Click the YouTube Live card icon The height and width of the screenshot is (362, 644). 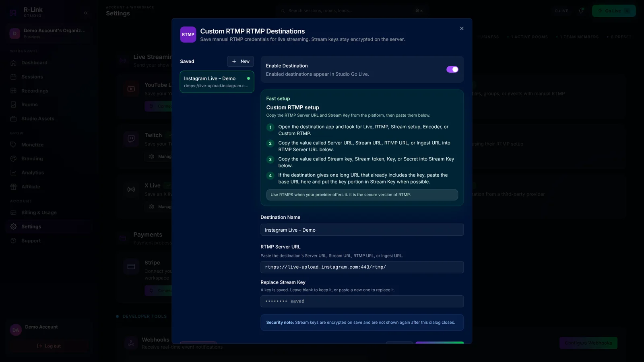[x=131, y=89]
